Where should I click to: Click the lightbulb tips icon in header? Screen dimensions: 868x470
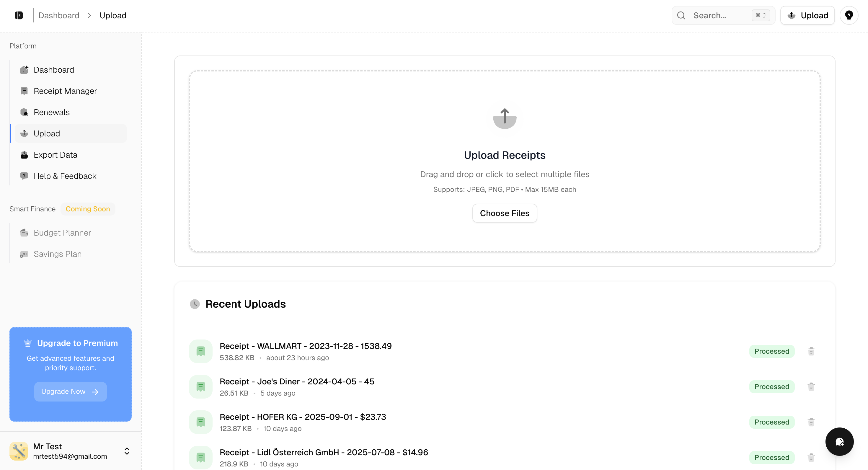(849, 15)
